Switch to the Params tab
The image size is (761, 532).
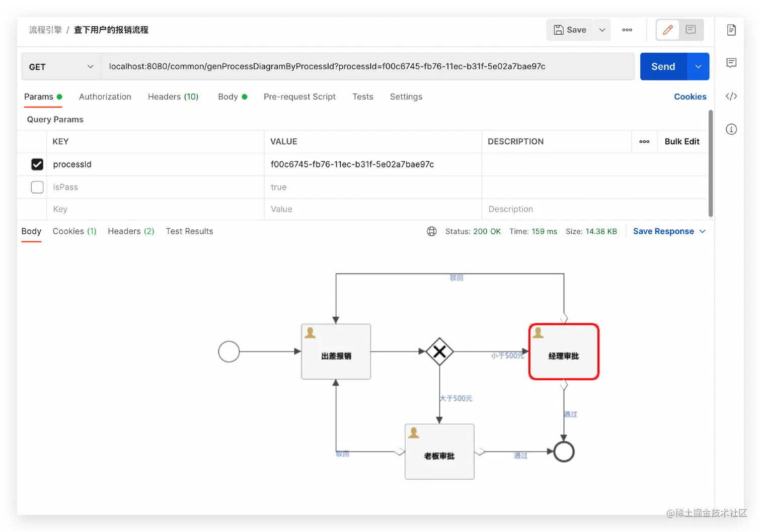[x=43, y=97]
